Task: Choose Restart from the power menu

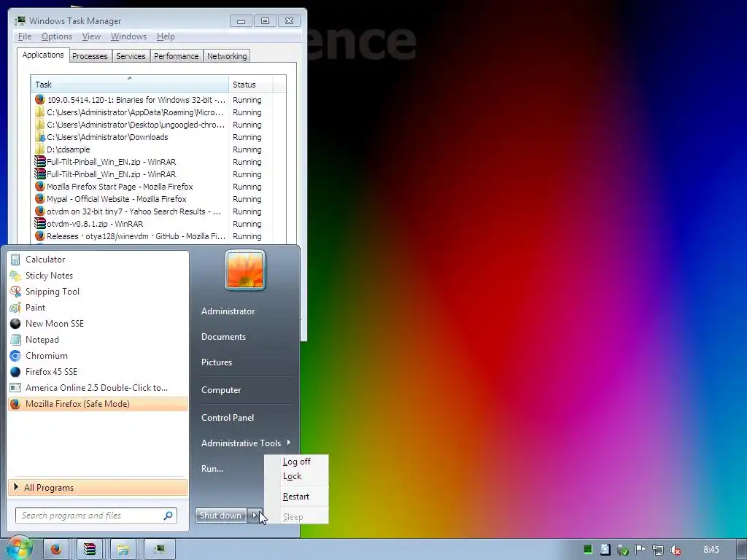Action: point(296,497)
